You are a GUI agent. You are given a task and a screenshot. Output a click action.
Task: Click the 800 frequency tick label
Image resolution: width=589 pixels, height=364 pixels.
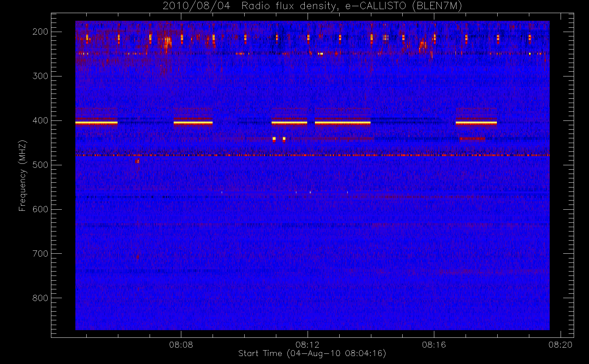[40, 298]
